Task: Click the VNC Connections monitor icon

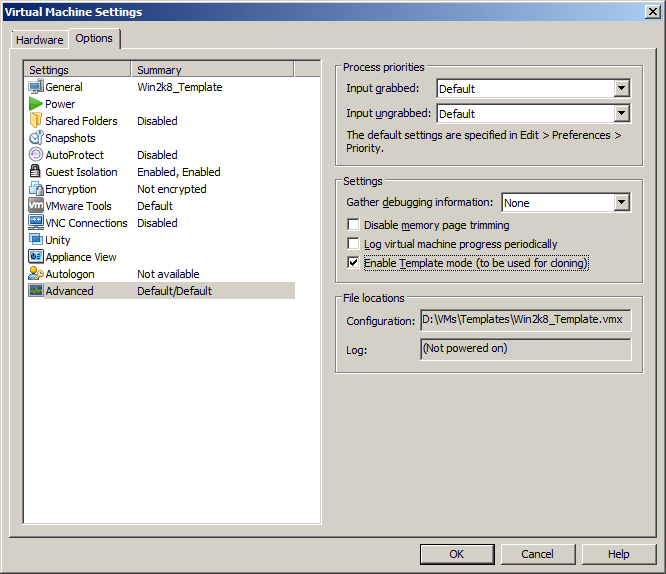Action: coord(36,222)
